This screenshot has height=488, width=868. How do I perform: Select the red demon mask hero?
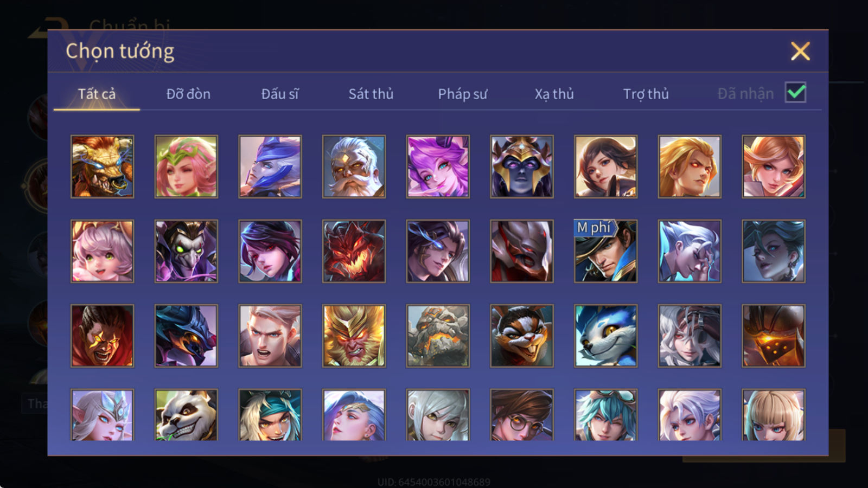(354, 251)
